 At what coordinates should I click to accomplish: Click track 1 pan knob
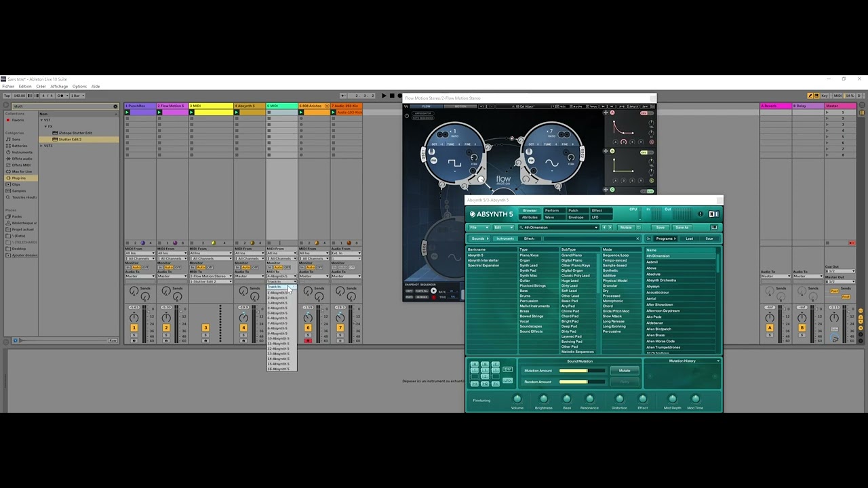pyautogui.click(x=134, y=318)
